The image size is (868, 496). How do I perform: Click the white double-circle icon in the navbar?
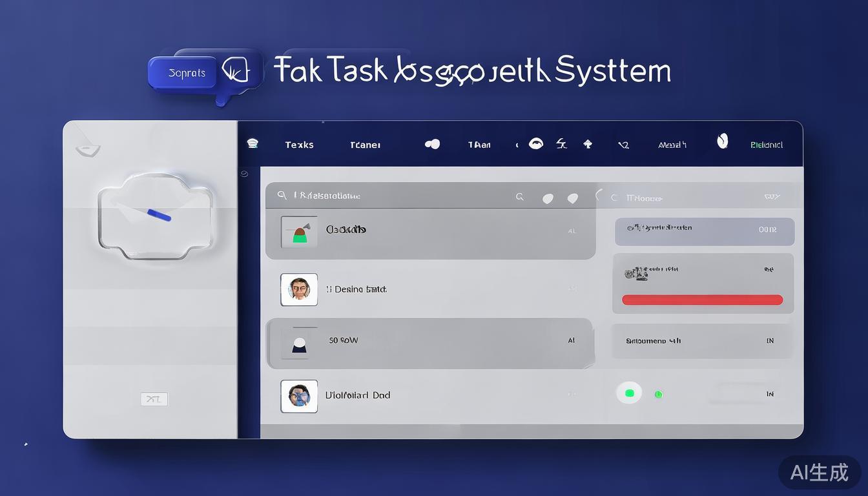432,144
